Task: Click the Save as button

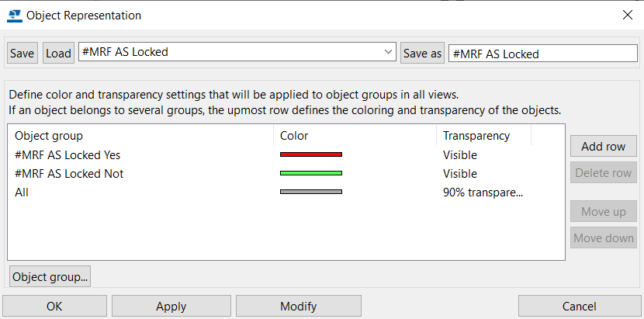Action: click(422, 53)
